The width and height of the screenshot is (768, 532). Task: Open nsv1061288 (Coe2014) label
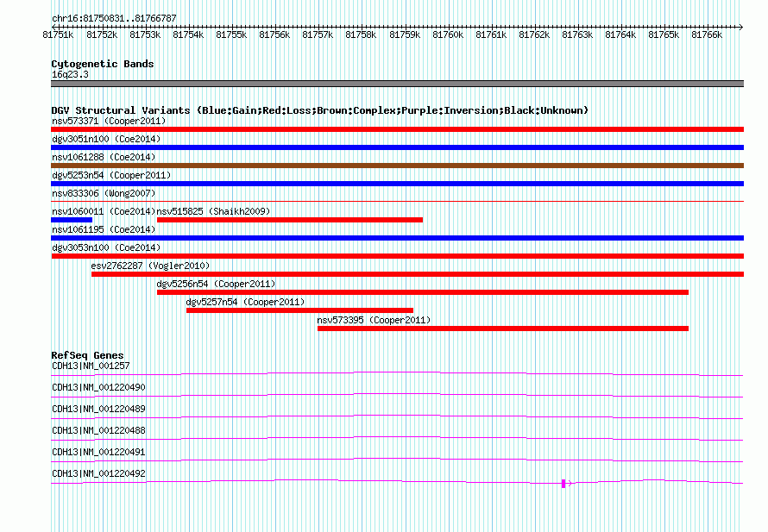(x=104, y=157)
